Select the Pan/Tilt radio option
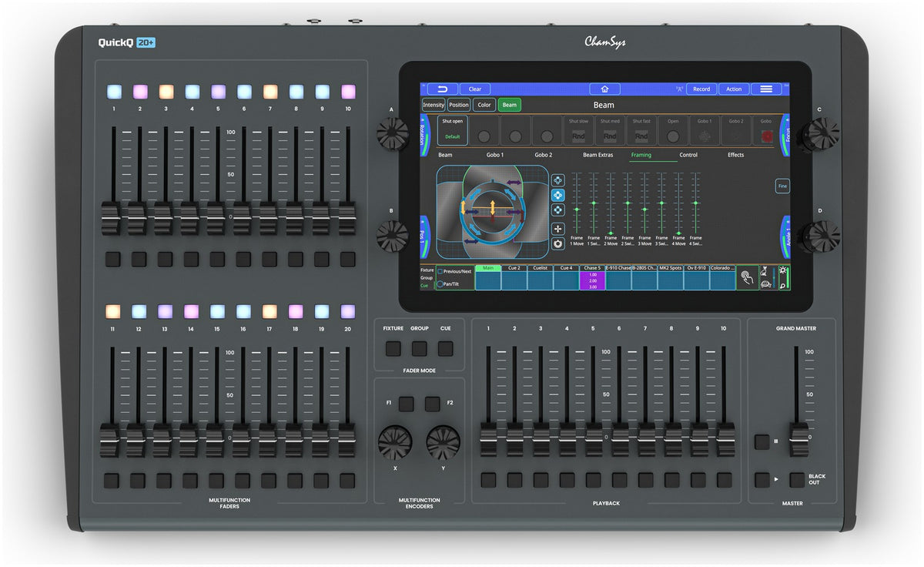 click(440, 284)
